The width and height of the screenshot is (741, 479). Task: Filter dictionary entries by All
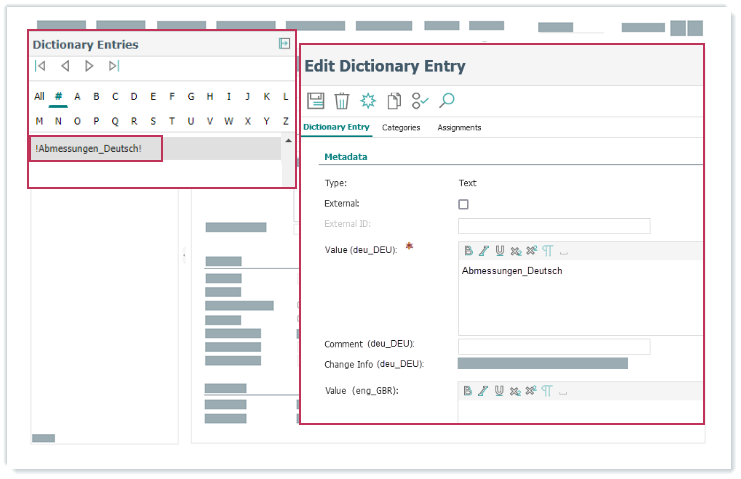tap(39, 97)
